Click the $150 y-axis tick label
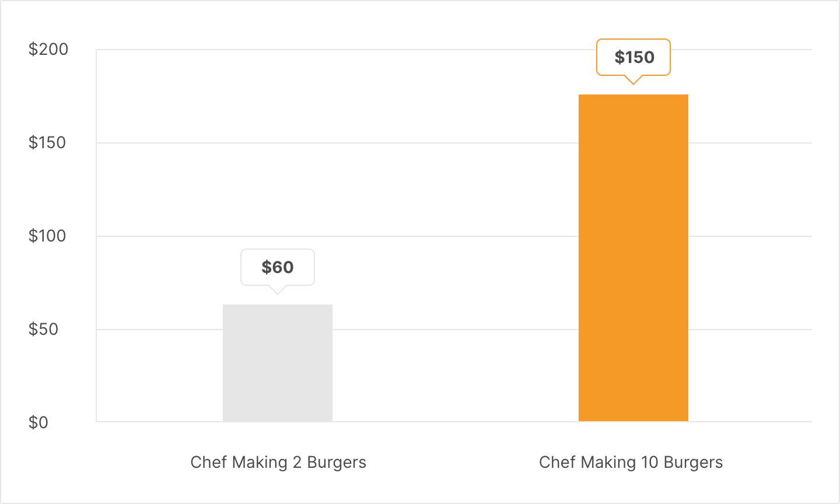Image resolution: width=840 pixels, height=504 pixels. click(x=47, y=143)
